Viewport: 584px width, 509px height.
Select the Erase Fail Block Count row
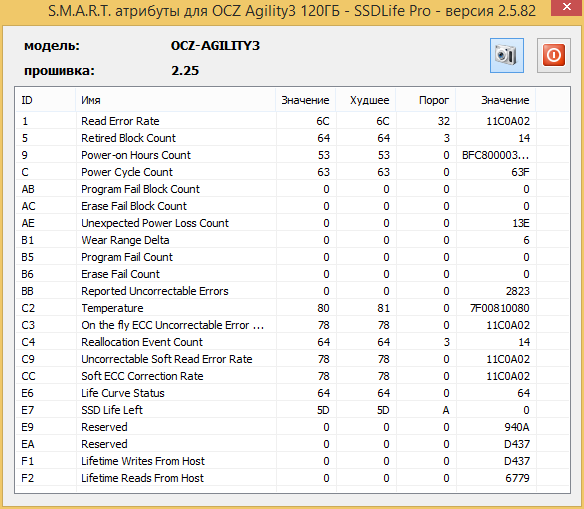click(x=292, y=206)
